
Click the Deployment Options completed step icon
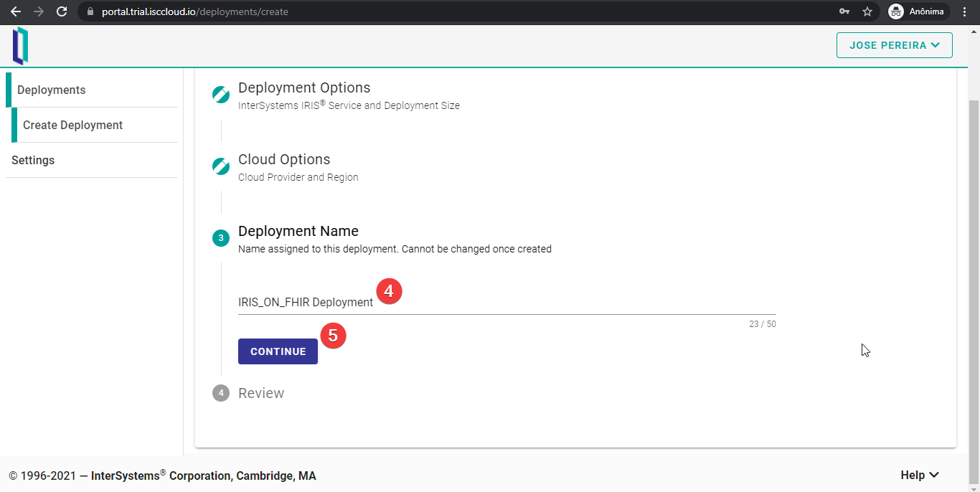pyautogui.click(x=221, y=94)
